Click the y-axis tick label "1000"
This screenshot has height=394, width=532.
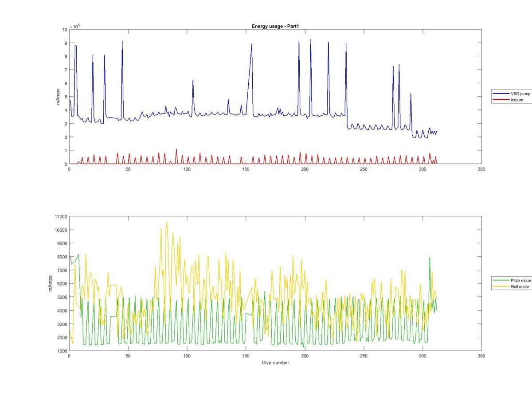61,351
